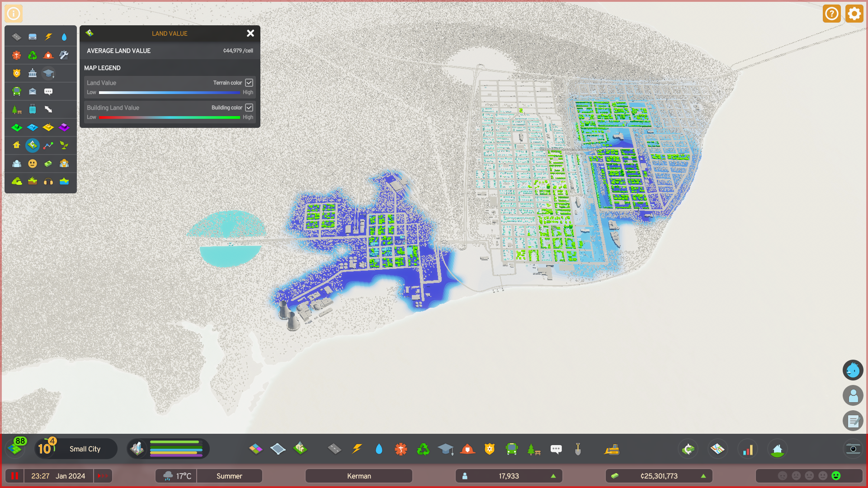Open the City Information house button
This screenshot has height=488, width=868.
click(x=778, y=449)
